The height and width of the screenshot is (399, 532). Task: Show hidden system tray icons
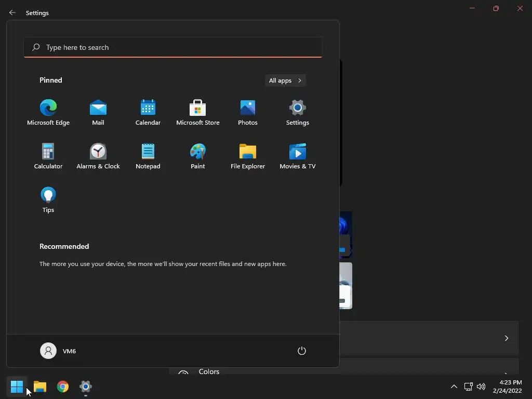(454, 387)
